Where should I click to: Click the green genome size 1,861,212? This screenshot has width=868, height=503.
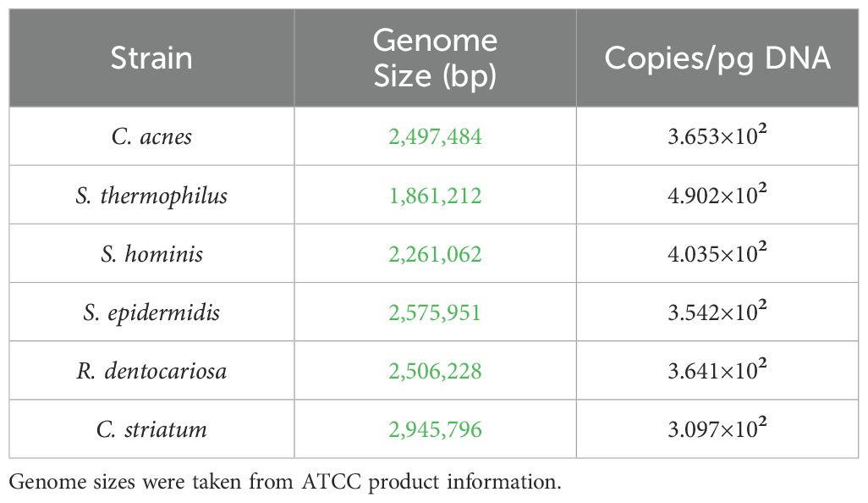pyautogui.click(x=435, y=196)
